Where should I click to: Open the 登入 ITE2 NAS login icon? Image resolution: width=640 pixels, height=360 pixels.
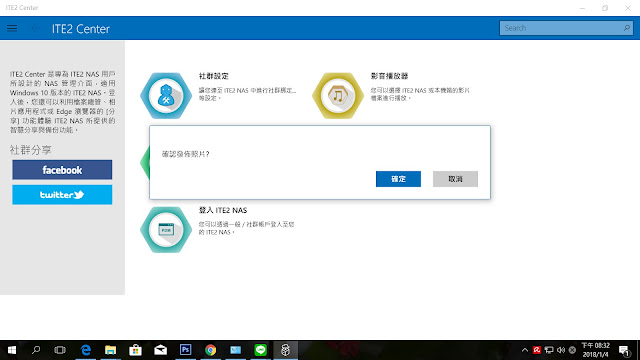click(x=166, y=230)
